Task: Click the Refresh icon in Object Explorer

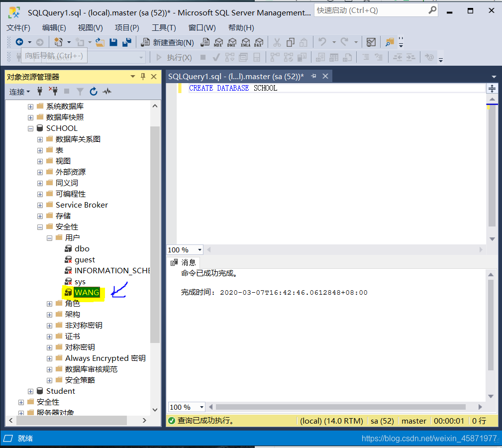Action: pyautogui.click(x=94, y=92)
